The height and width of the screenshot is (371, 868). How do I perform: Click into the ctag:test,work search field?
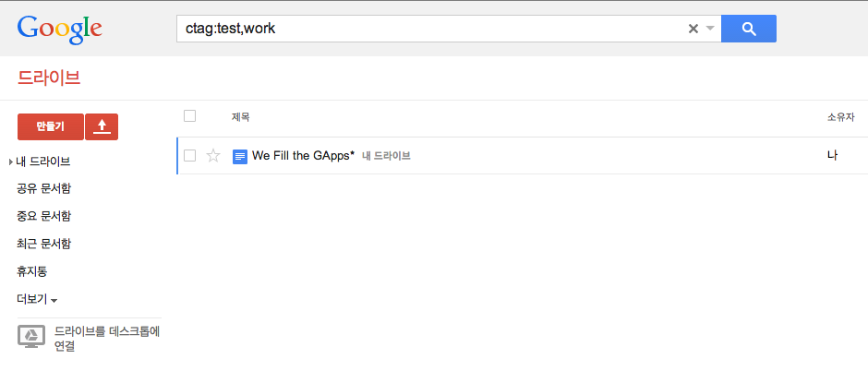[429, 29]
